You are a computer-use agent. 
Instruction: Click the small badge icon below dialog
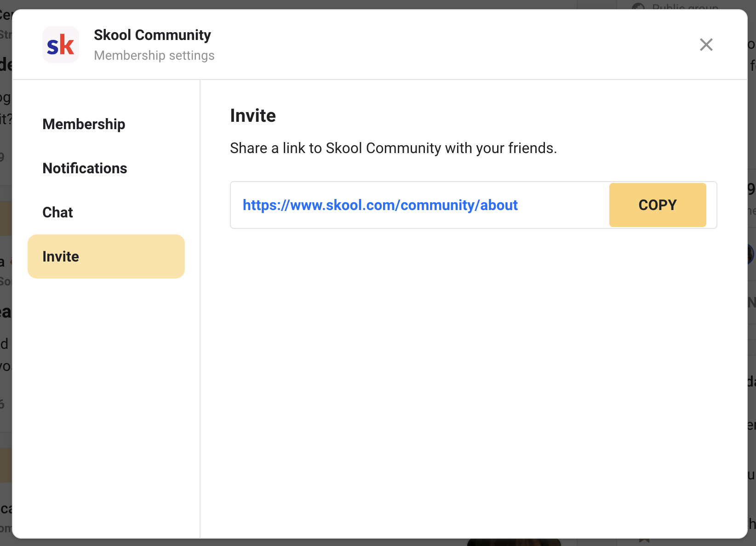[644, 541]
